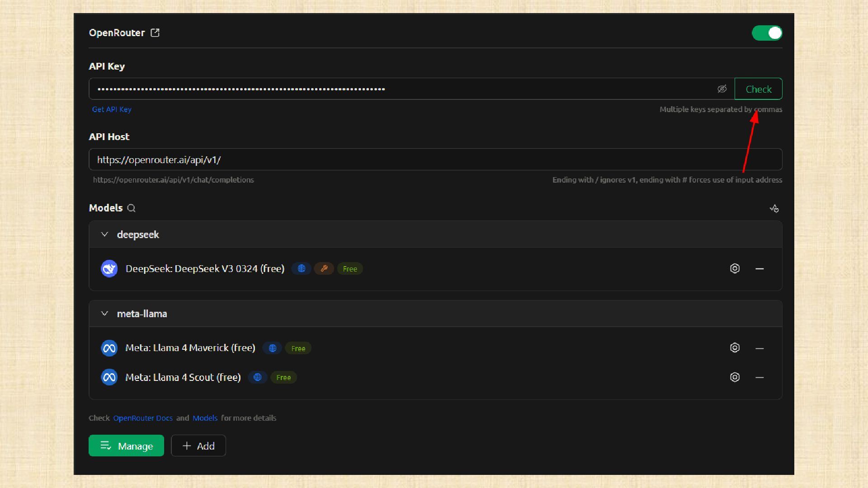The width and height of the screenshot is (868, 488).
Task: Click DeepSeek's Free tag
Action: (x=350, y=269)
